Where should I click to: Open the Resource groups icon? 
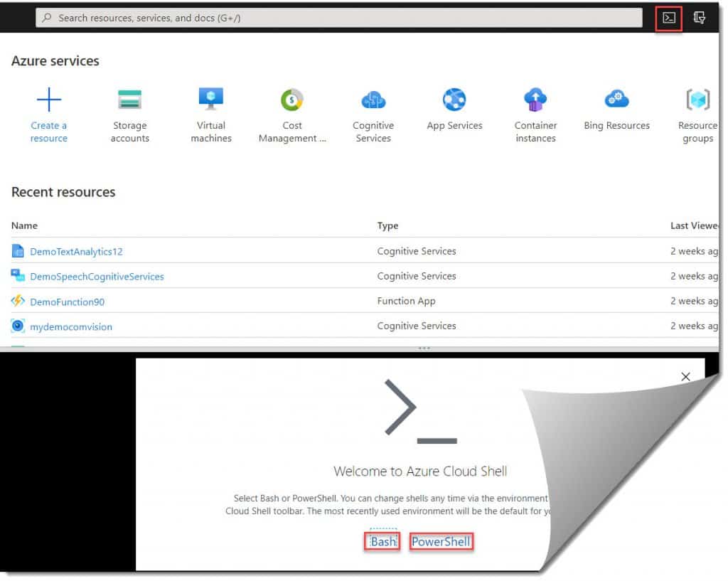point(697,100)
